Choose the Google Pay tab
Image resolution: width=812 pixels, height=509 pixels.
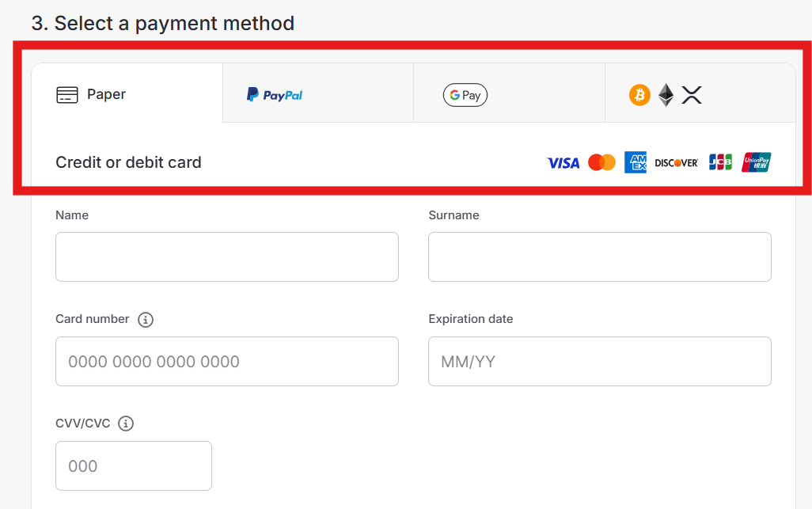pos(509,95)
